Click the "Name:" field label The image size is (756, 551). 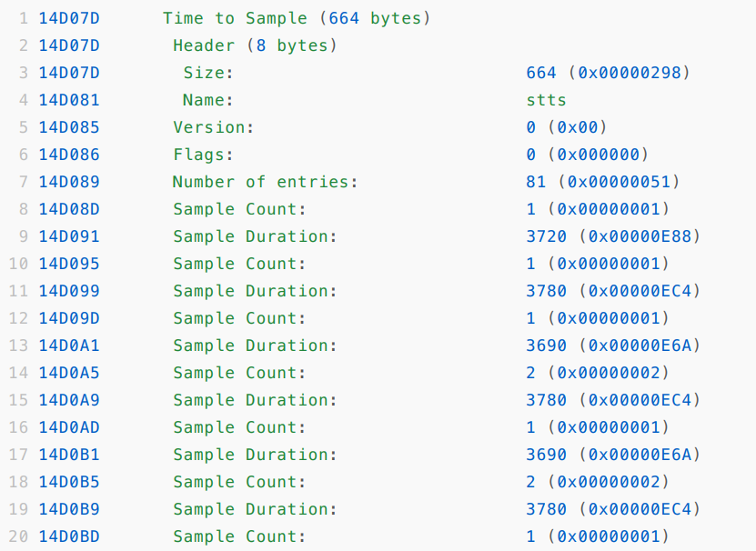click(x=208, y=100)
